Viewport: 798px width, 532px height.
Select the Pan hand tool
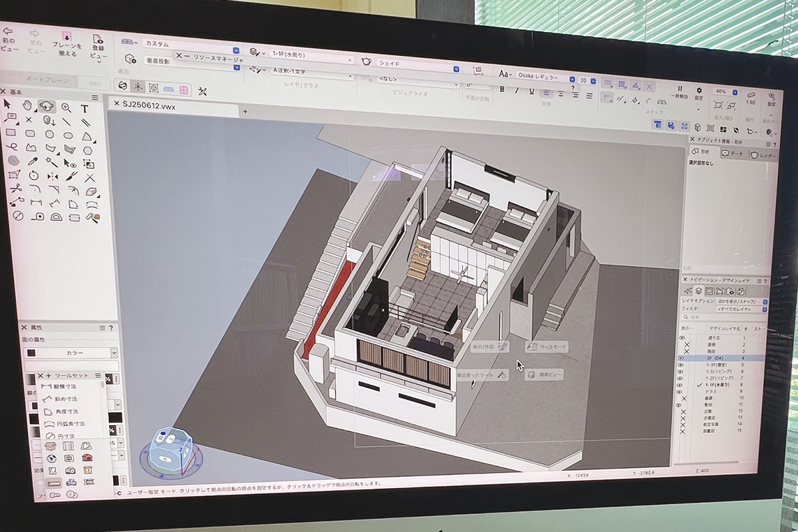click(x=27, y=105)
